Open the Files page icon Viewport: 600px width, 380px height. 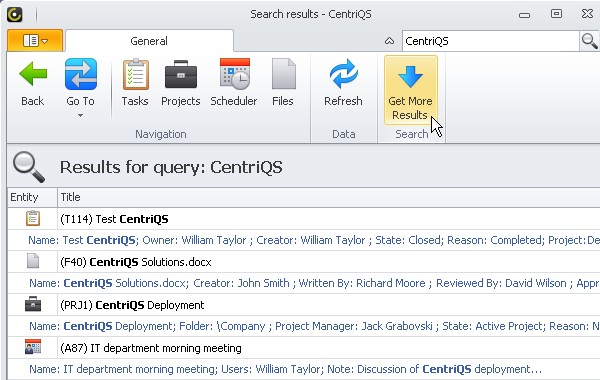tap(283, 74)
